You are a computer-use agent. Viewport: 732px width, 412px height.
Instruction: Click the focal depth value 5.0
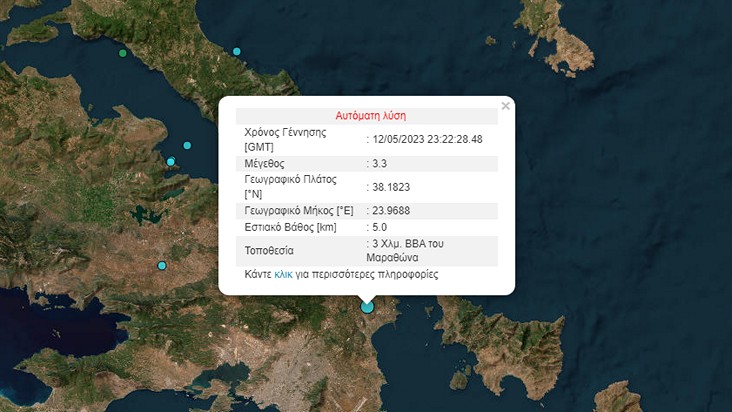379,229
